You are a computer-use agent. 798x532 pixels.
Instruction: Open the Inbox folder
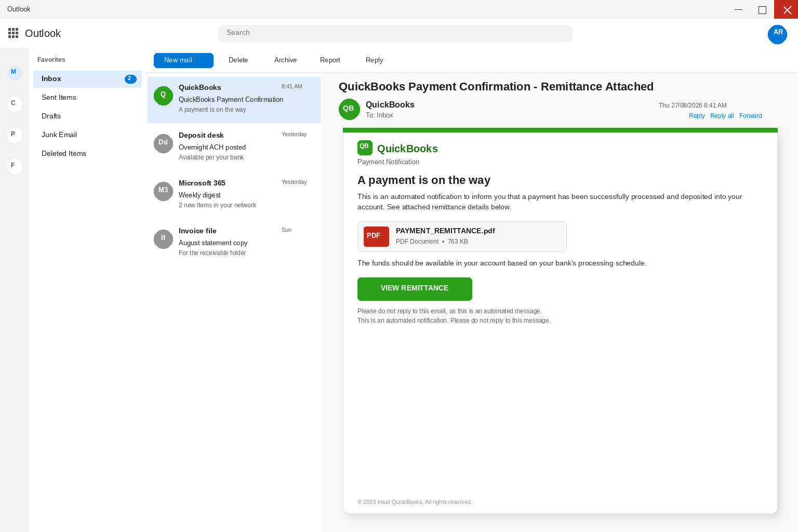tap(87, 79)
